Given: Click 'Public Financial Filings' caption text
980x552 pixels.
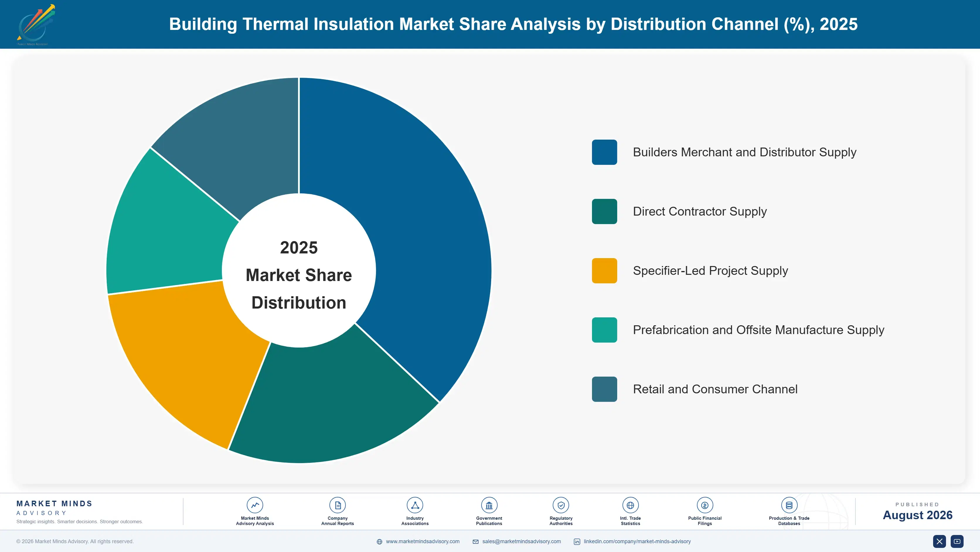Looking at the screenshot, I should 705,521.
